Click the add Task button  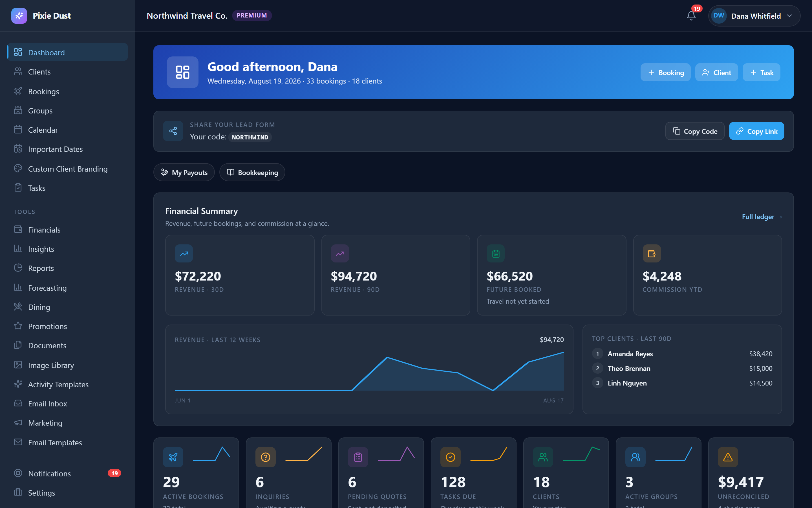click(761, 72)
